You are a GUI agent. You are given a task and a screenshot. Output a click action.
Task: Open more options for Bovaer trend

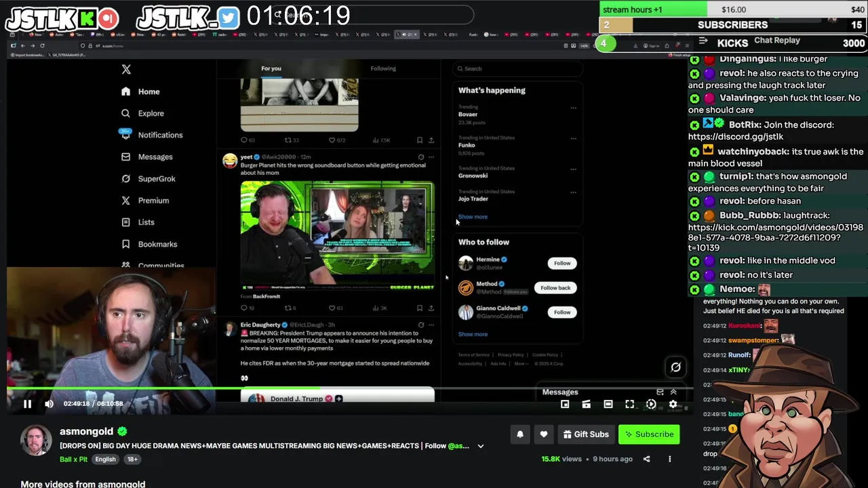(573, 108)
